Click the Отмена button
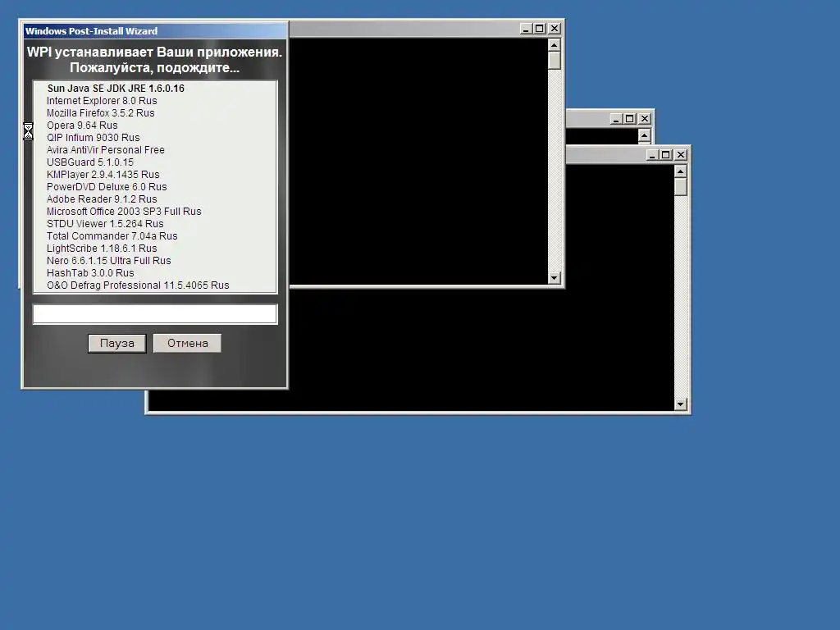Viewport: 840px width, 630px height. coord(187,344)
